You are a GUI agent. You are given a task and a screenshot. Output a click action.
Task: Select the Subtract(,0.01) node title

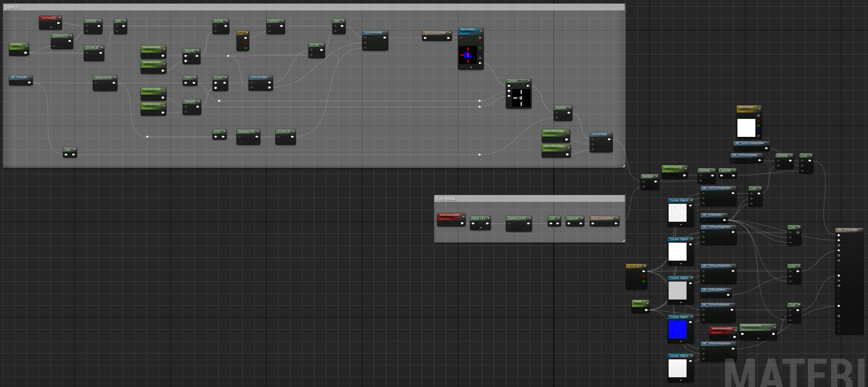[517, 218]
